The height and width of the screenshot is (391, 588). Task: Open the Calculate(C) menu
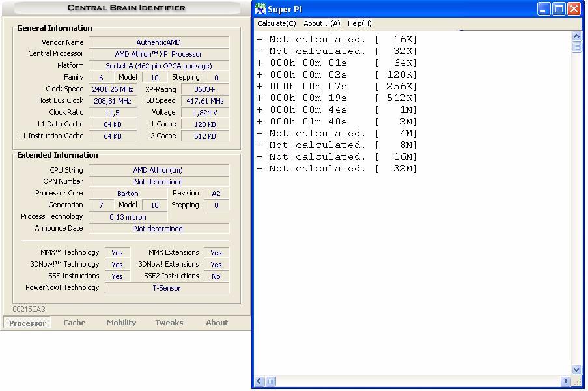pyautogui.click(x=276, y=23)
